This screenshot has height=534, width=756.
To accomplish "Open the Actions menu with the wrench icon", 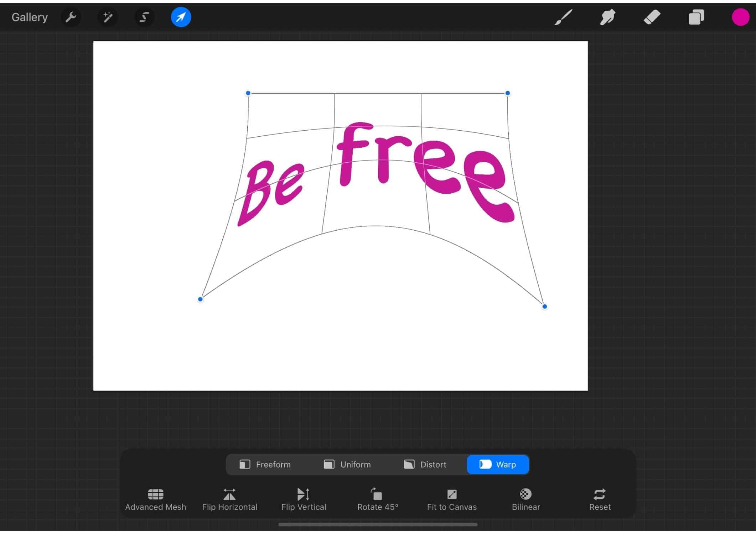I will point(71,17).
